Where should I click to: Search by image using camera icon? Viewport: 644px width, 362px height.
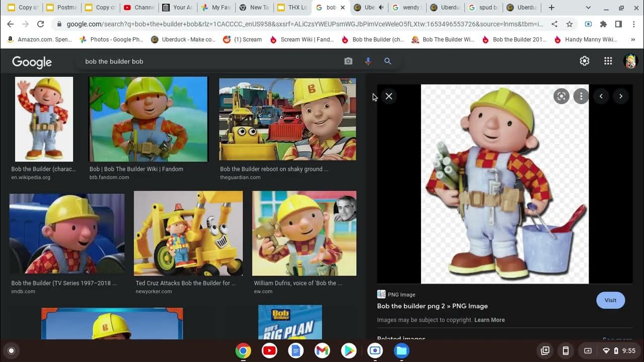348,61
